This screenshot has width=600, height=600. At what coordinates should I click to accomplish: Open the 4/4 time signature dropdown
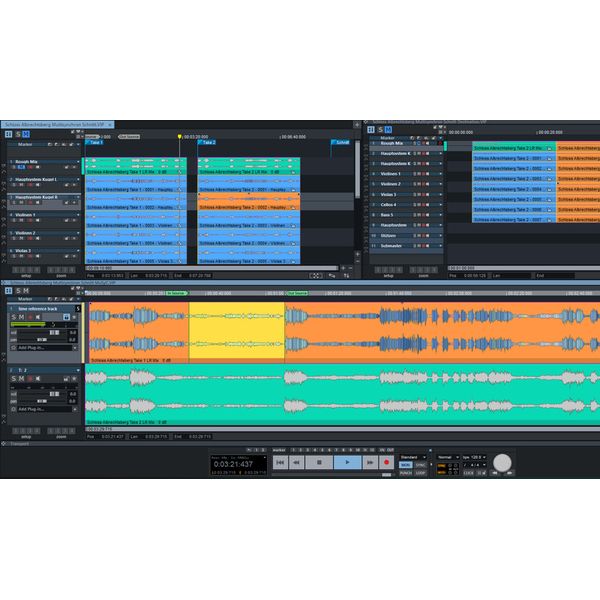pos(474,465)
